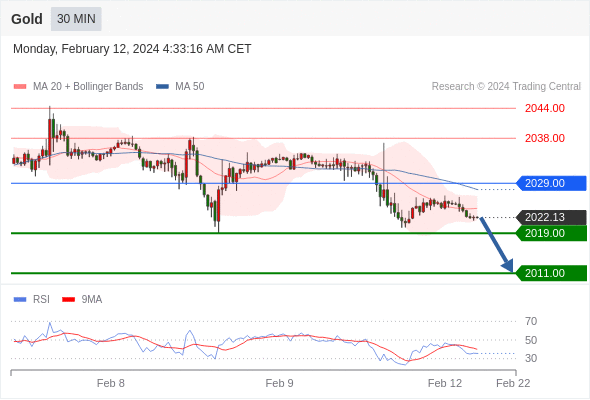Select the 2019.00 green support tag
The width and height of the screenshot is (590, 400).
[x=551, y=233]
